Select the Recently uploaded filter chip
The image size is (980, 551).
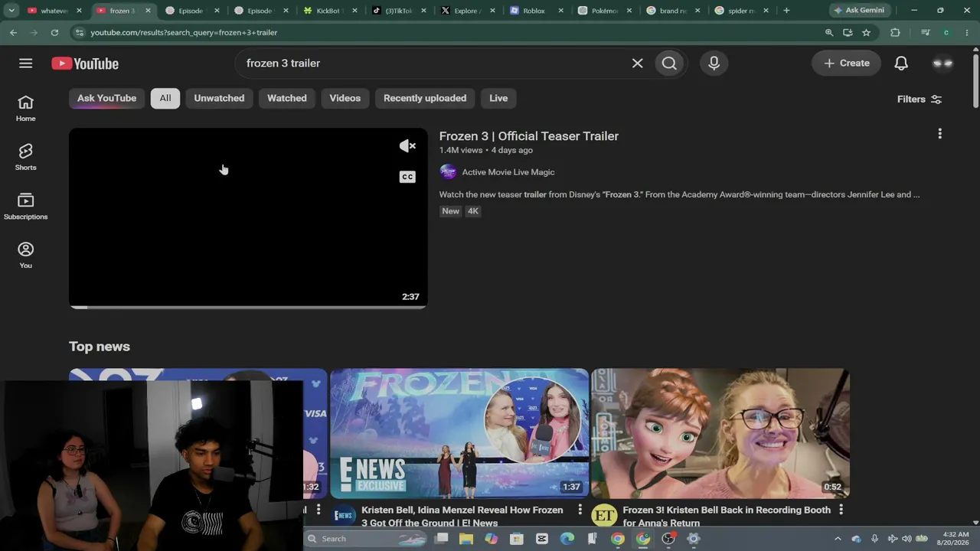pos(425,98)
